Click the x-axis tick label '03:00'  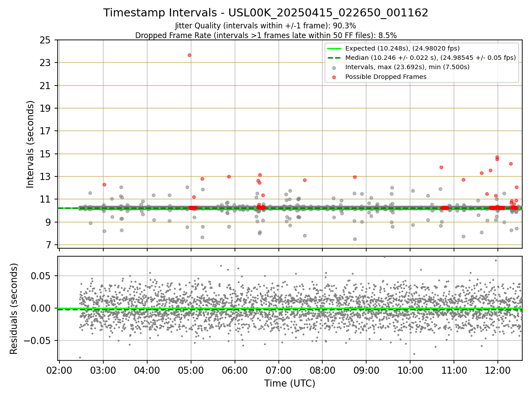pos(103,370)
